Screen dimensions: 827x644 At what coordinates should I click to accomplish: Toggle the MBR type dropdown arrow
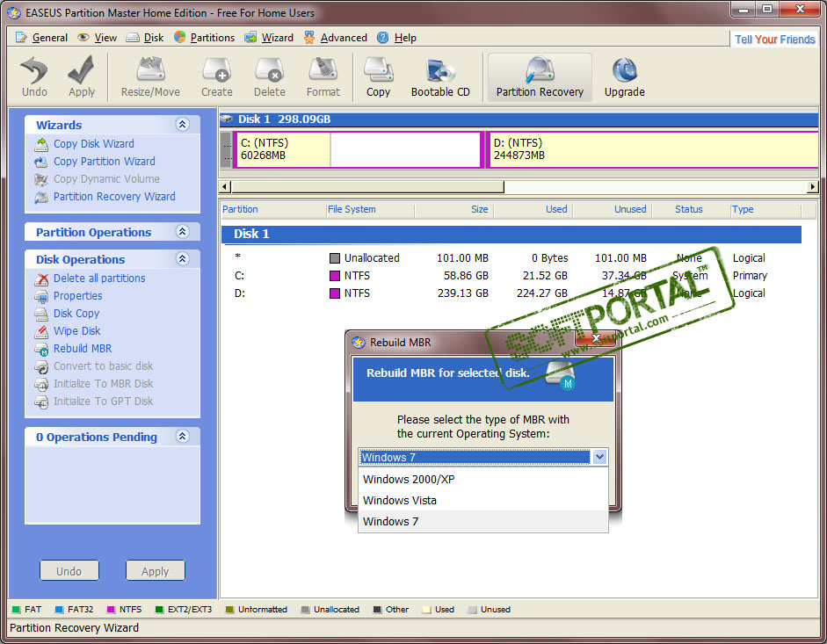point(599,457)
